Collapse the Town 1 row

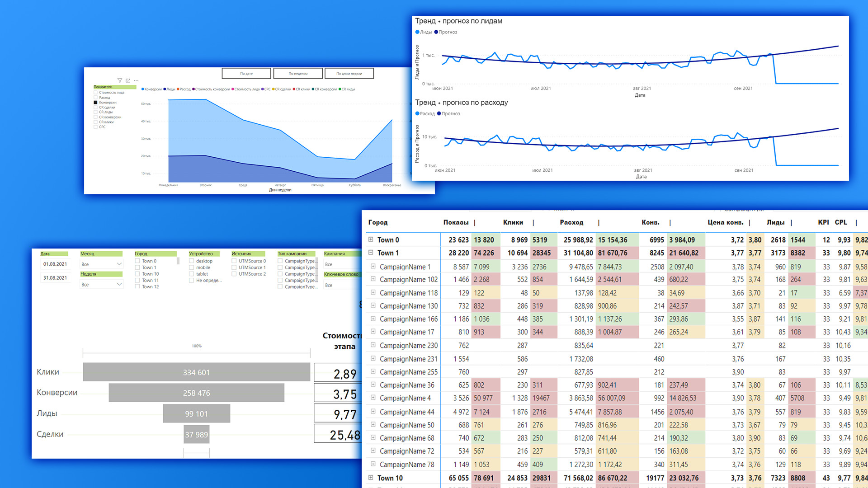(371, 253)
